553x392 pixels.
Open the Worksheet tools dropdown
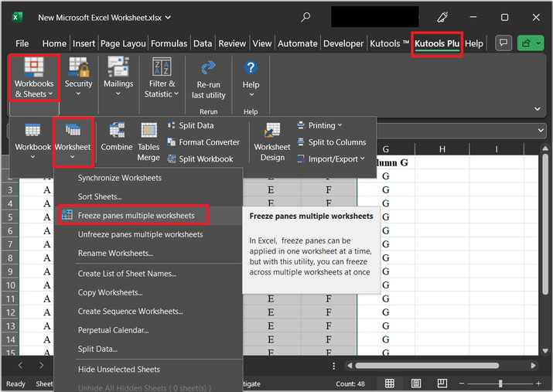(73, 141)
